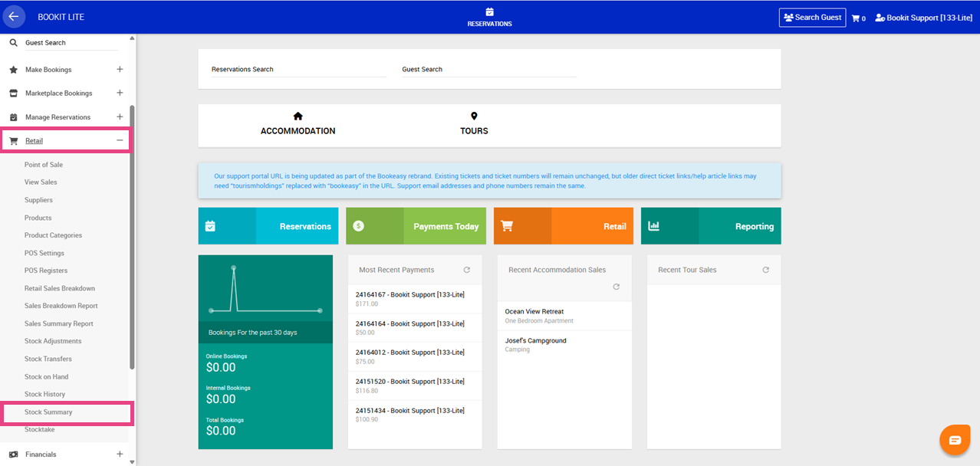Open the orange Retail tile
This screenshot has height=466, width=980.
(564, 226)
